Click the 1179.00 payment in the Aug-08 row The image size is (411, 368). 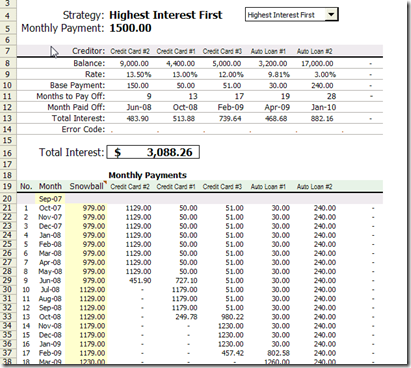click(185, 299)
